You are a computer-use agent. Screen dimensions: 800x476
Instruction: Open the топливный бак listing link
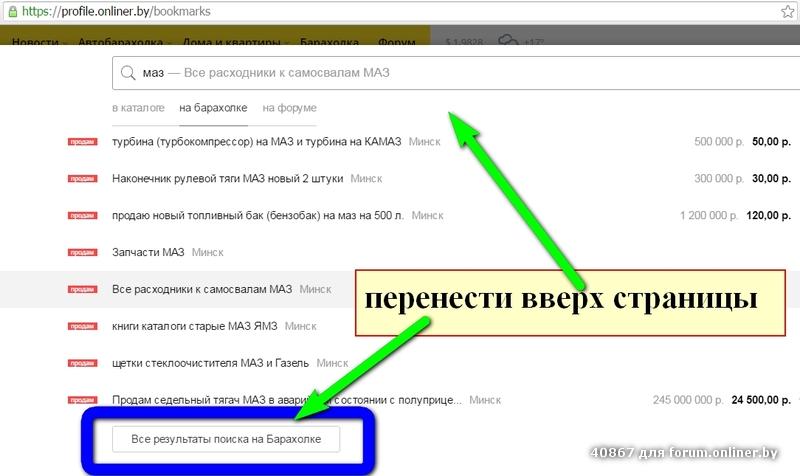pyautogui.click(x=258, y=216)
